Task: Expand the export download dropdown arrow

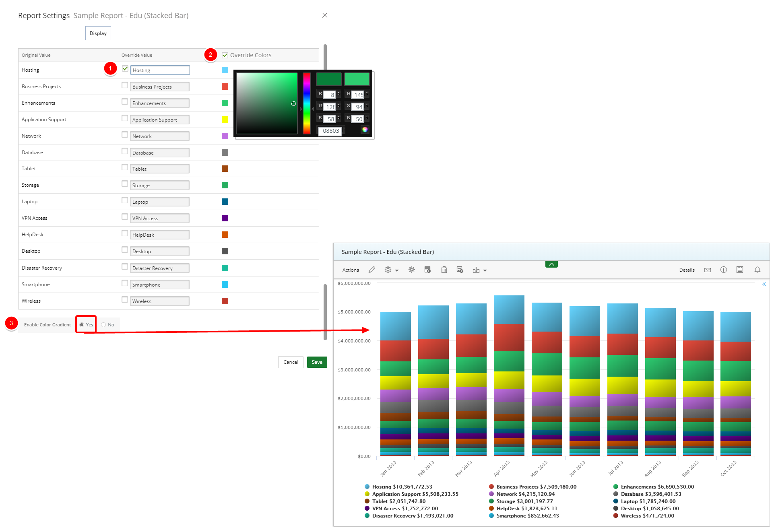Action: (x=485, y=270)
